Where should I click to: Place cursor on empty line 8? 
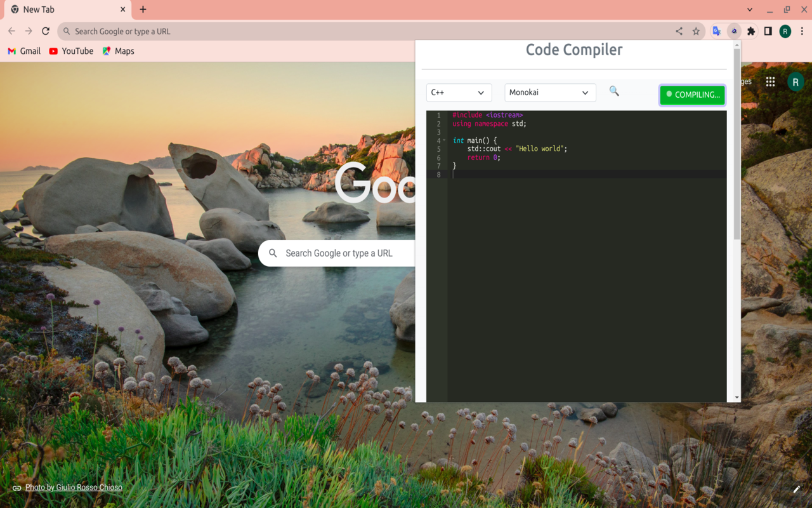click(587, 174)
